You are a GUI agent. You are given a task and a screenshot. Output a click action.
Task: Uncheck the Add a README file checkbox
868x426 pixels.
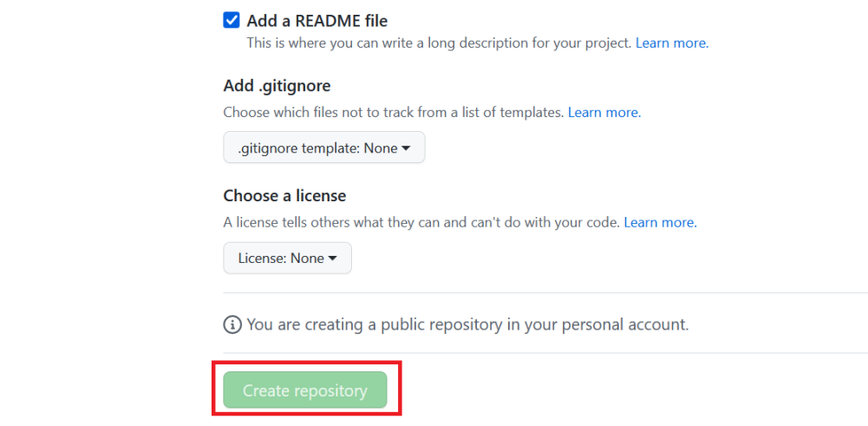(x=232, y=21)
